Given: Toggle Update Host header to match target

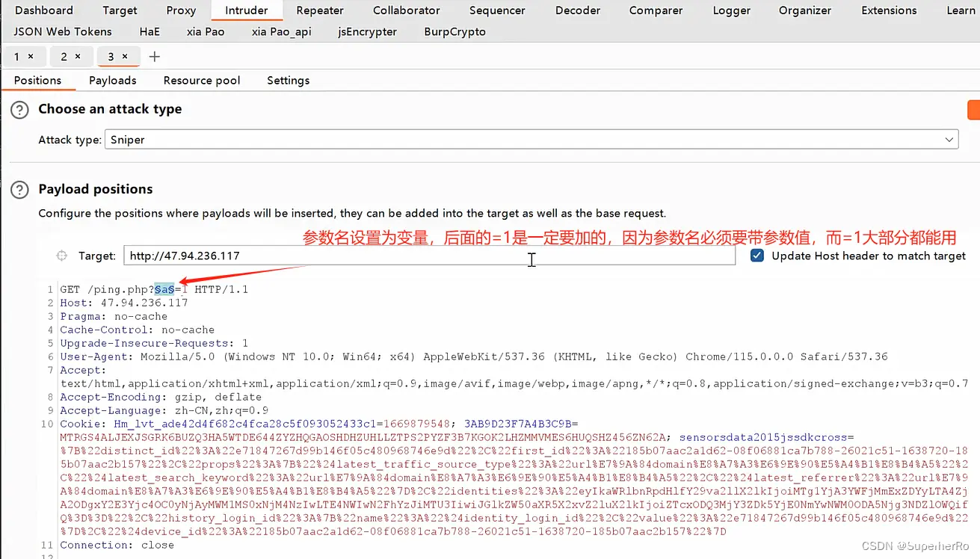Looking at the screenshot, I should (x=757, y=256).
